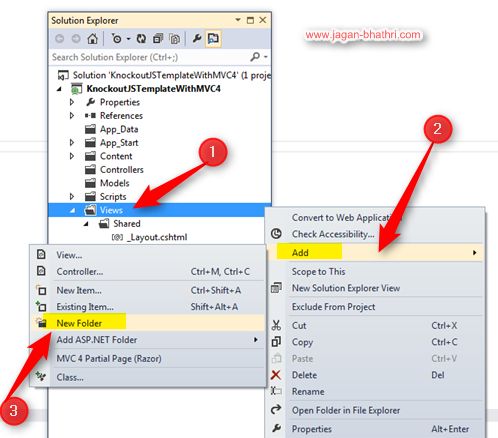This screenshot has height=438, width=498.
Task: Select the Views folder row
Action: [160, 210]
